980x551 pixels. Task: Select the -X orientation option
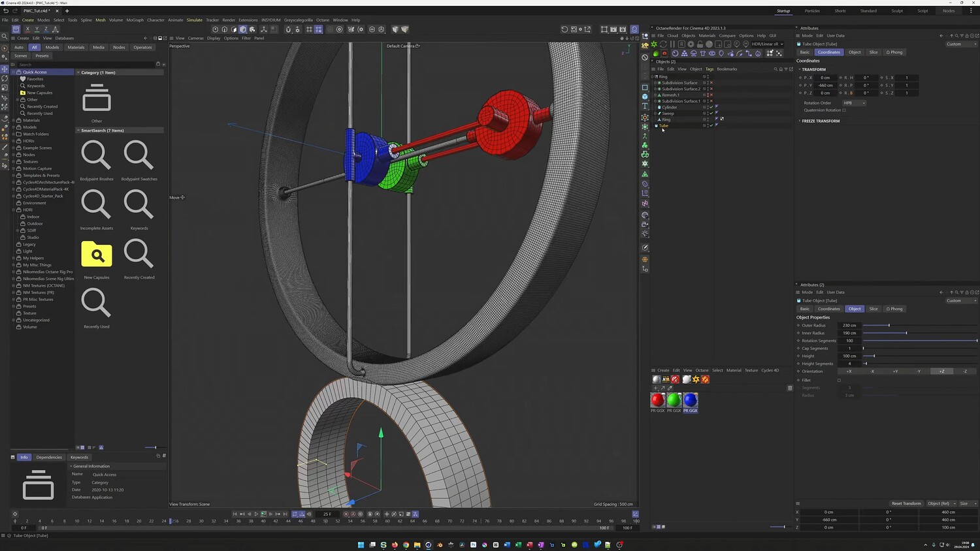pyautogui.click(x=872, y=371)
